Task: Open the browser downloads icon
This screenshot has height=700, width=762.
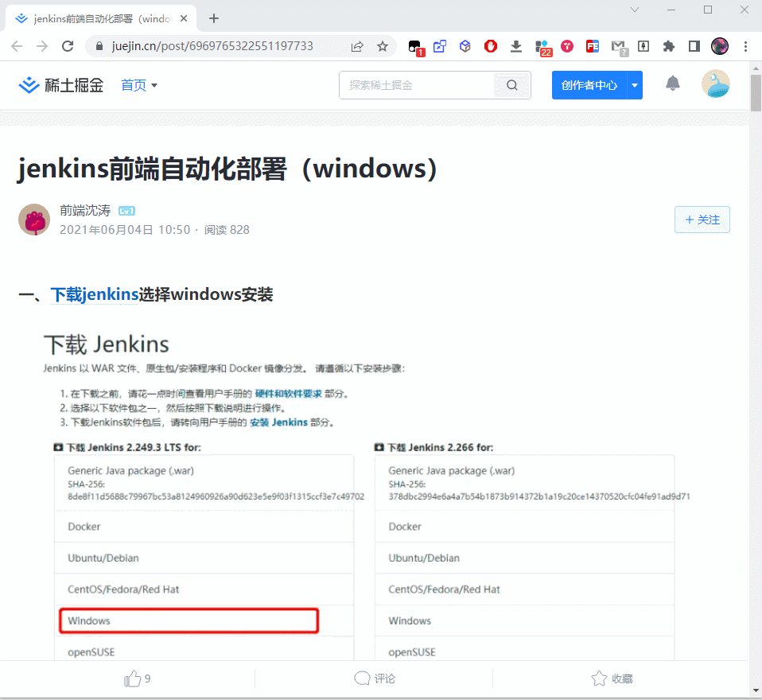Action: point(516,46)
